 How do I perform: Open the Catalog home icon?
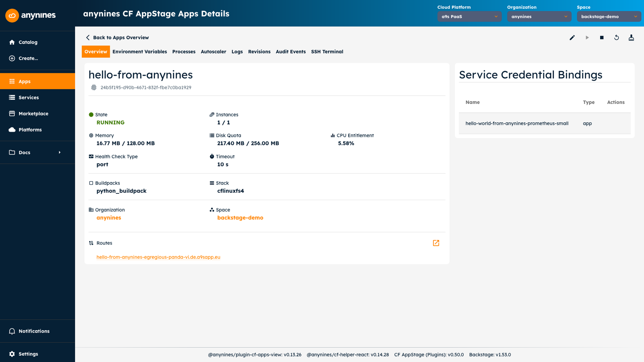(12, 42)
